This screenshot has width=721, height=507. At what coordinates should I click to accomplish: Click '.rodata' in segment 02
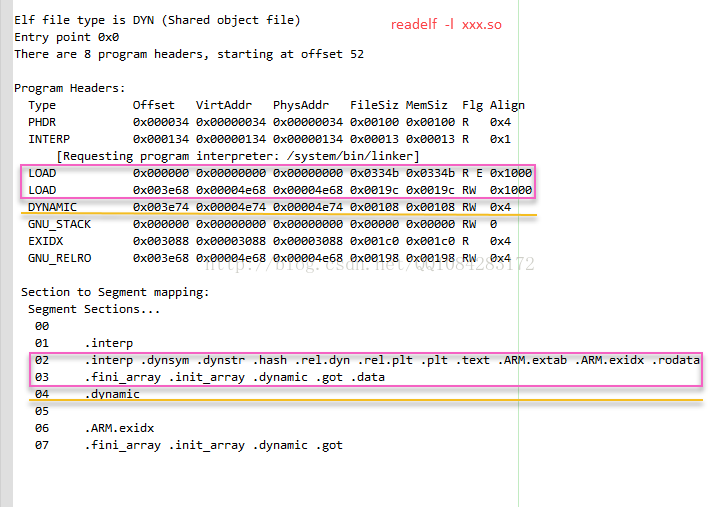click(675, 360)
